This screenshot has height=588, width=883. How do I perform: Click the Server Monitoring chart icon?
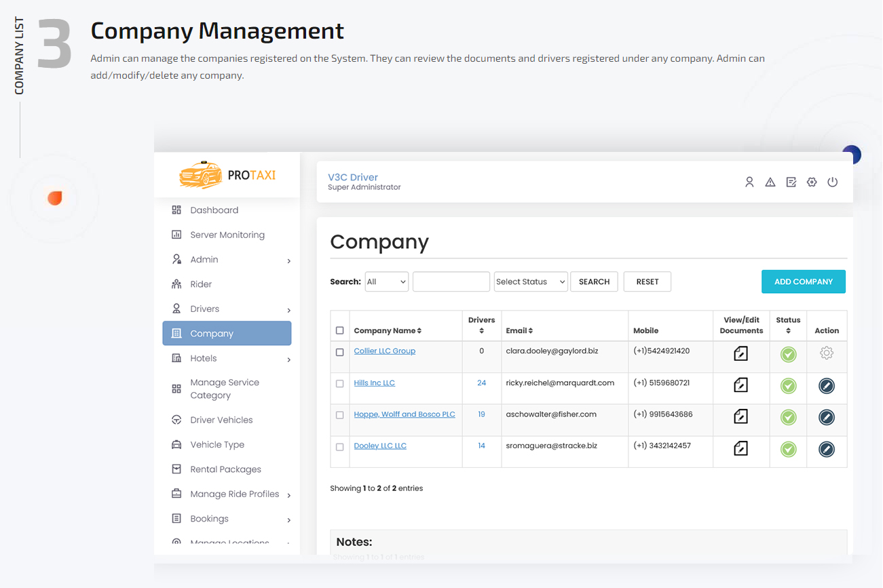tap(176, 235)
